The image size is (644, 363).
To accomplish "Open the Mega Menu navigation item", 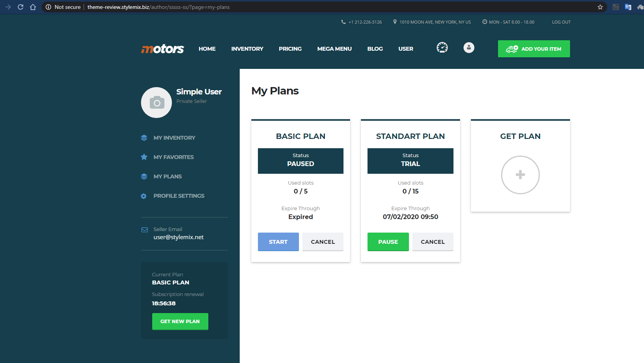I will 334,49.
